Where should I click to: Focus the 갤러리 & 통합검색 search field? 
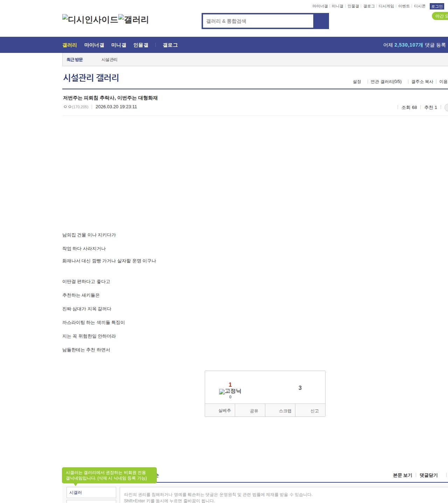258,21
